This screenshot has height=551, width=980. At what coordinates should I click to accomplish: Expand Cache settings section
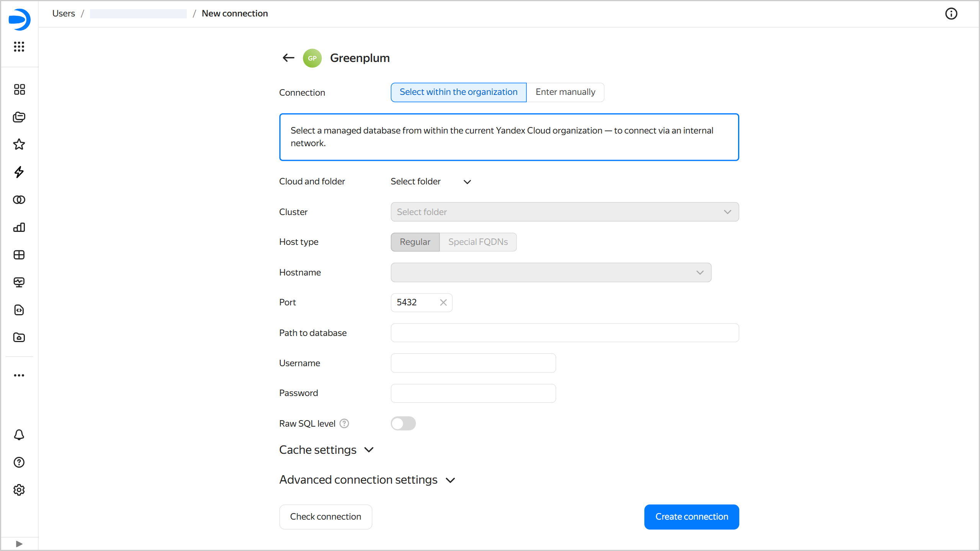pos(327,450)
